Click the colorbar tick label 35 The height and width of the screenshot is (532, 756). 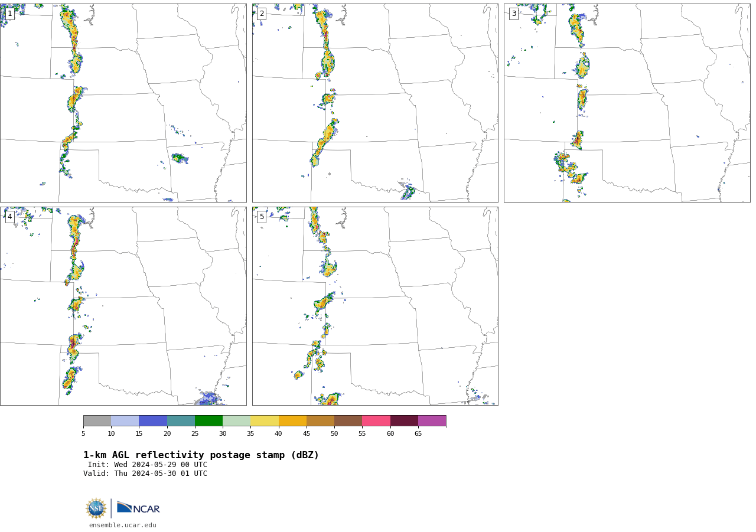(x=250, y=433)
